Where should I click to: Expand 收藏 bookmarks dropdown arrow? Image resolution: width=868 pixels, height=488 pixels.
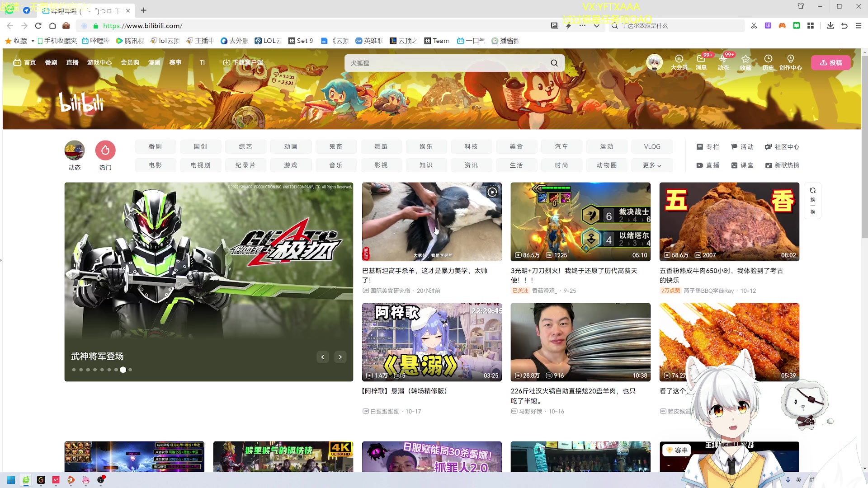point(33,41)
